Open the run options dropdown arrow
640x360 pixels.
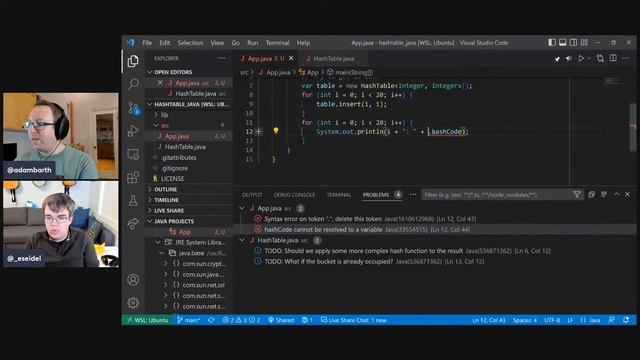(x=589, y=58)
